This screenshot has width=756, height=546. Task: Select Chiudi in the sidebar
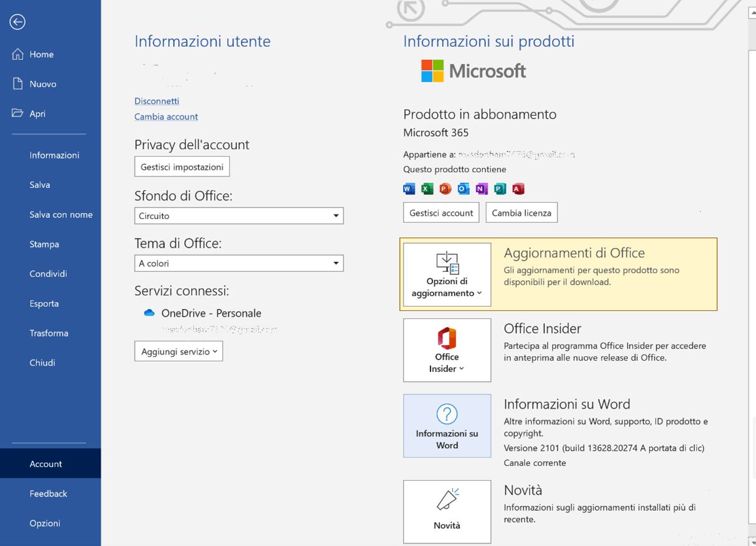click(50, 363)
